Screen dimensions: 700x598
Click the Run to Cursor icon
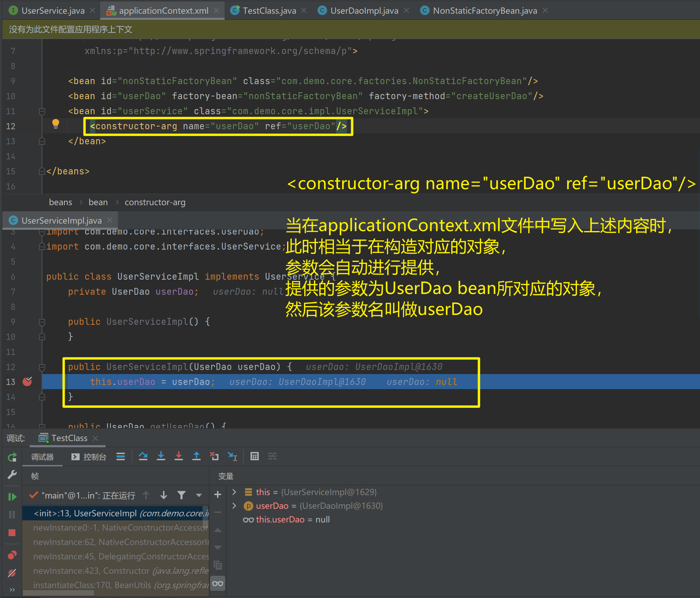point(232,456)
